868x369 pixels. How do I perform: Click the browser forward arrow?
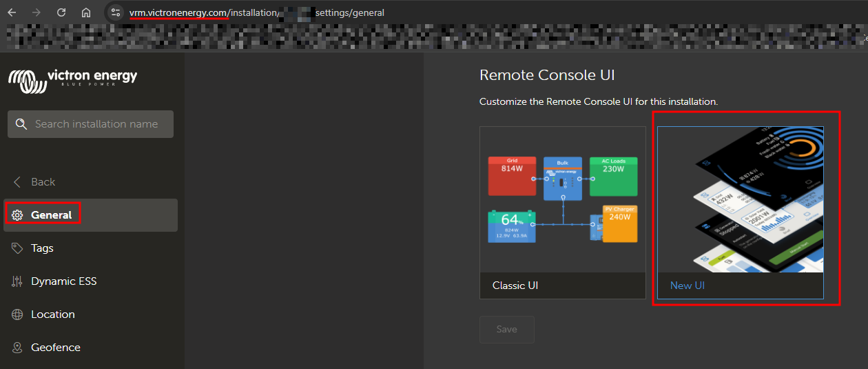tap(37, 12)
